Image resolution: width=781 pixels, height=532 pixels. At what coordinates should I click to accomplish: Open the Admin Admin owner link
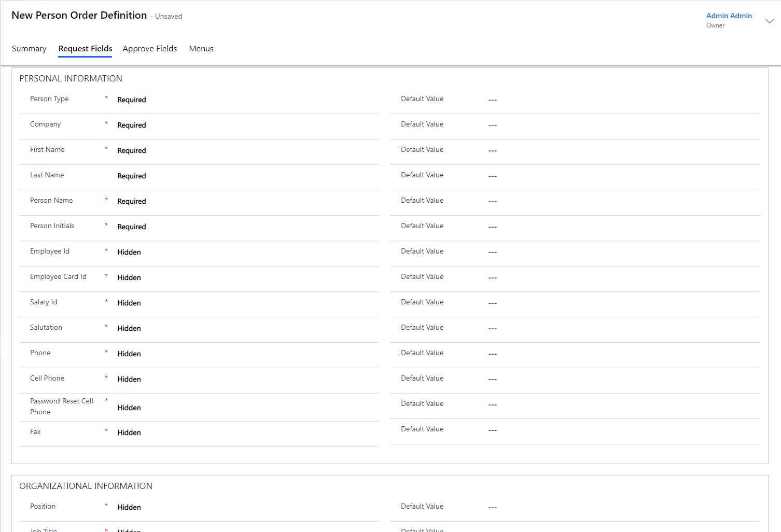tap(729, 16)
